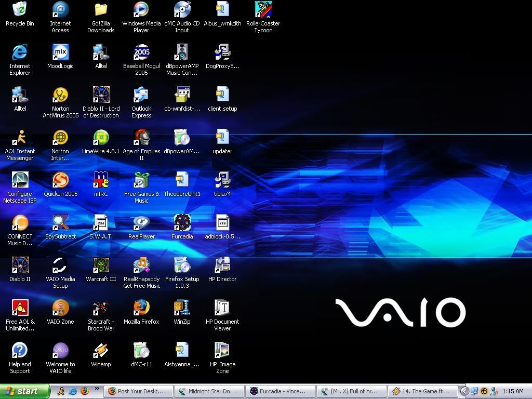Select the MoodLogic shortcut
Screen dimensions: 532x399
coord(60,52)
